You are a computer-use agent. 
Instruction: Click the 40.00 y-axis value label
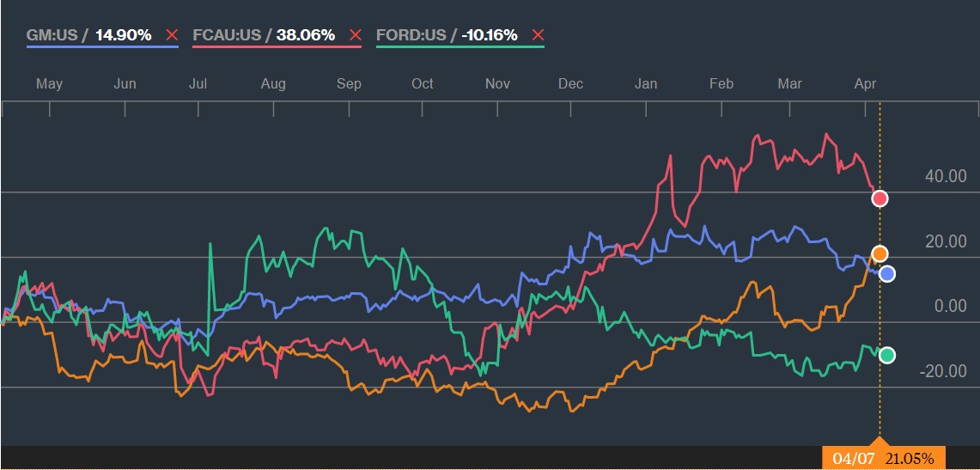[x=945, y=176]
